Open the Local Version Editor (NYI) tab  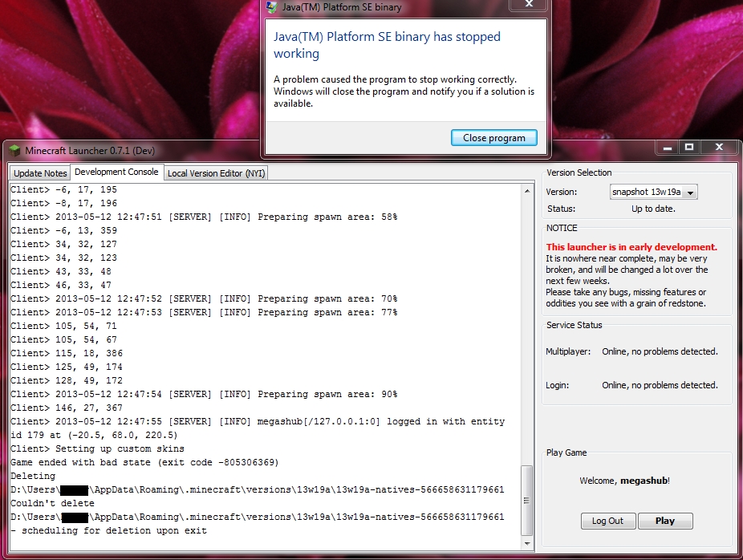(x=216, y=173)
